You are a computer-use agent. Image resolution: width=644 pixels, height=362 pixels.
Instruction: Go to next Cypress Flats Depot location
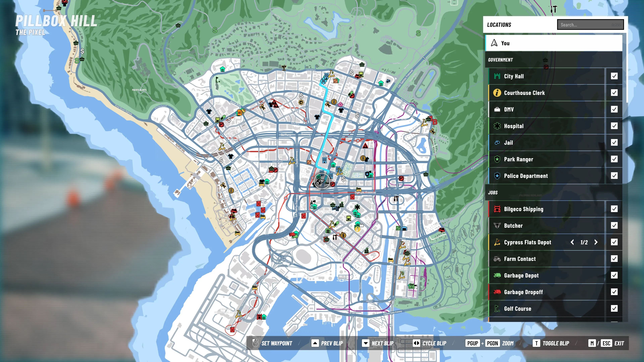(x=596, y=242)
